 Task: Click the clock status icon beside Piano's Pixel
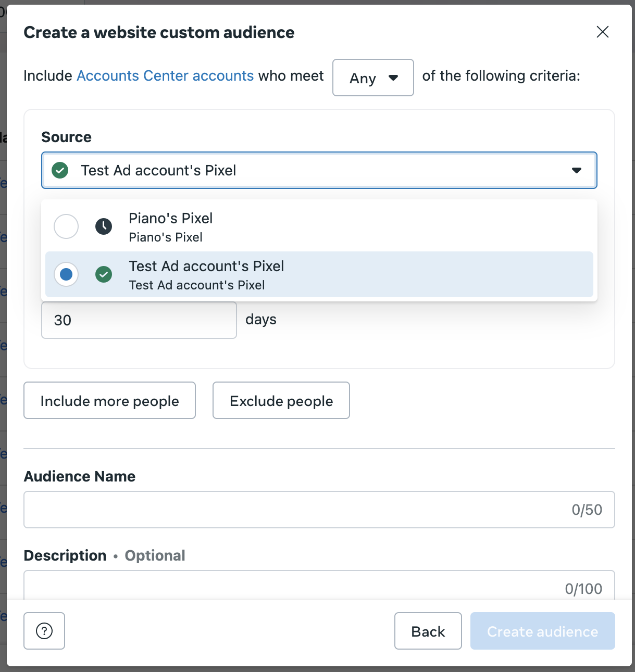pos(104,226)
